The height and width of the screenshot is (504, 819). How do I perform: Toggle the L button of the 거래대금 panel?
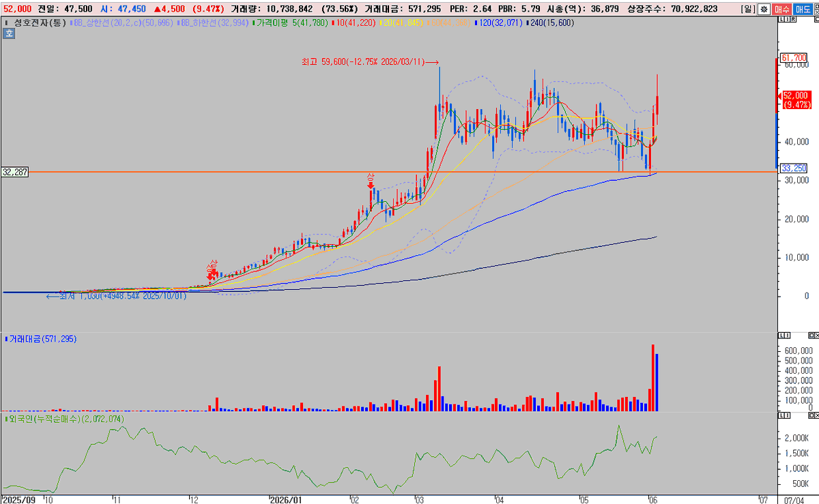tap(781, 336)
